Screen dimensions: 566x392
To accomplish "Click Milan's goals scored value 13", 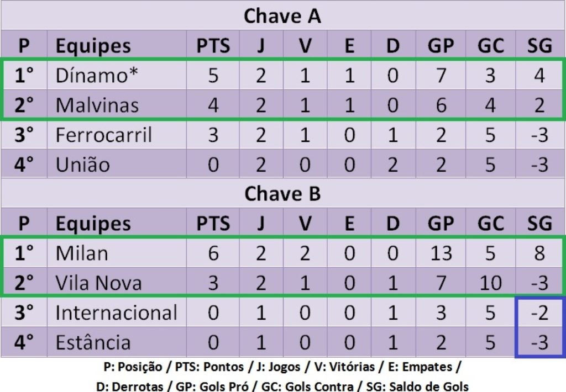I will pos(441,253).
